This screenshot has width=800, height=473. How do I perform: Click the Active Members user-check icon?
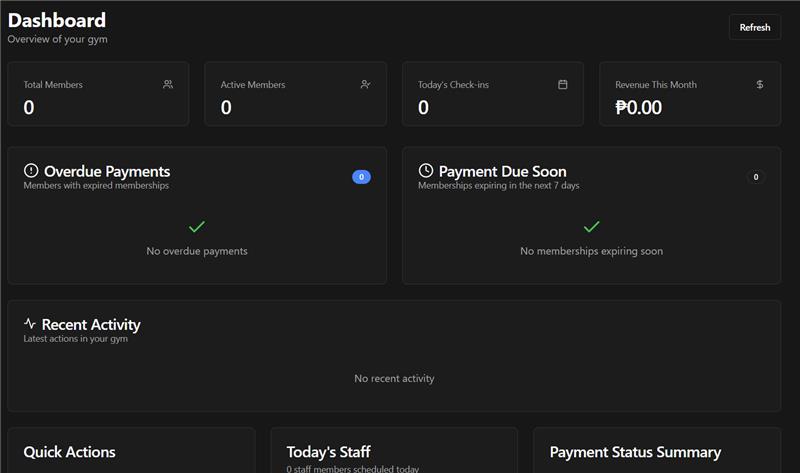tap(365, 85)
